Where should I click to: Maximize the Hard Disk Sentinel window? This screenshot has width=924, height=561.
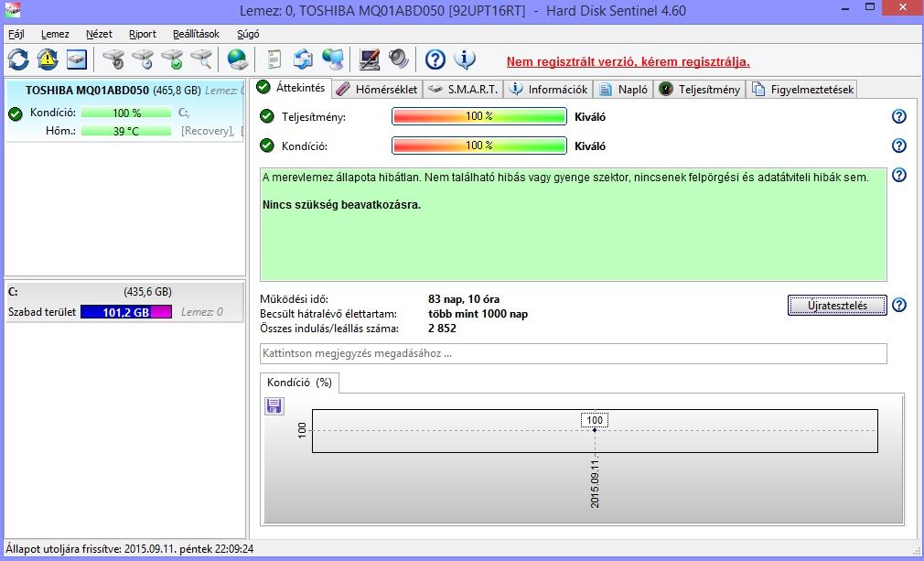pos(870,7)
